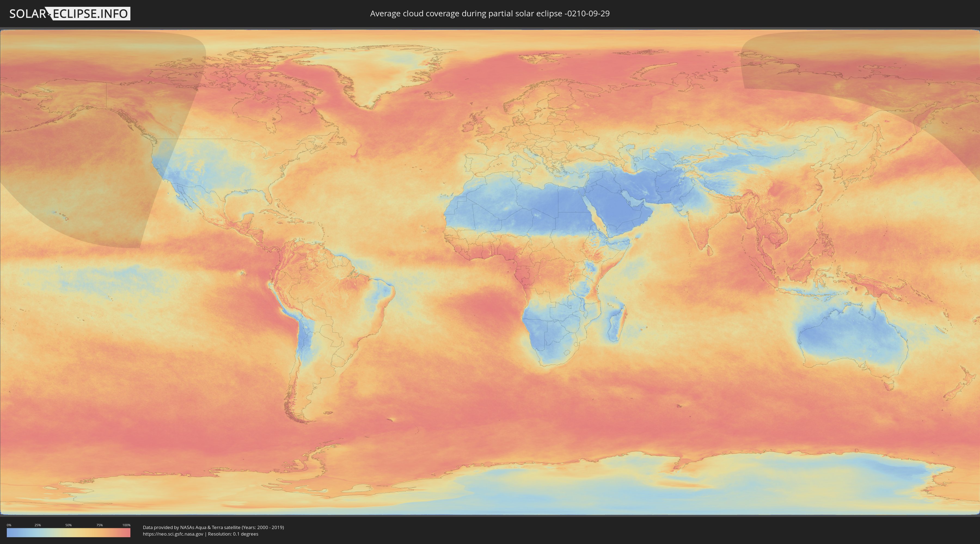Click the NASA Aqua & Terra data credit
The width and height of the screenshot is (980, 544).
tap(213, 527)
